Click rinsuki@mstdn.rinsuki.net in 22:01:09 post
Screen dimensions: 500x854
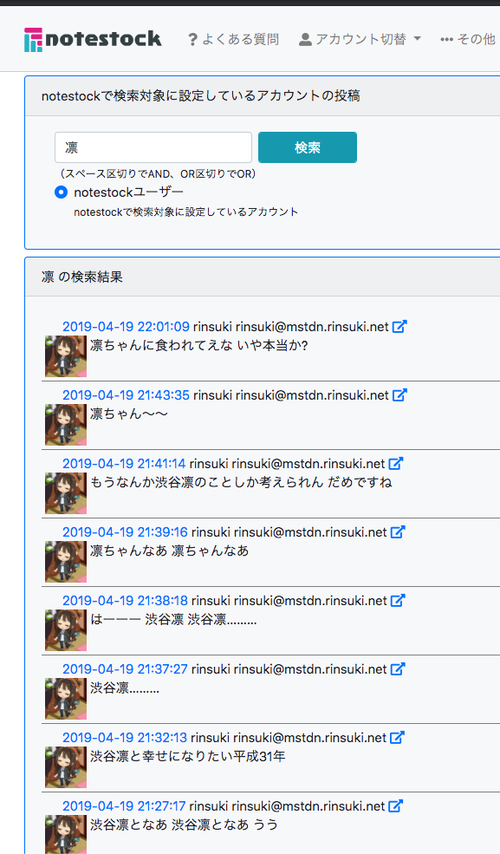point(312,327)
